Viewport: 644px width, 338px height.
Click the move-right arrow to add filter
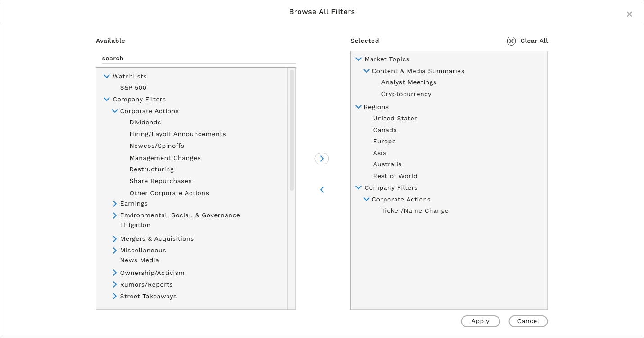pyautogui.click(x=322, y=159)
